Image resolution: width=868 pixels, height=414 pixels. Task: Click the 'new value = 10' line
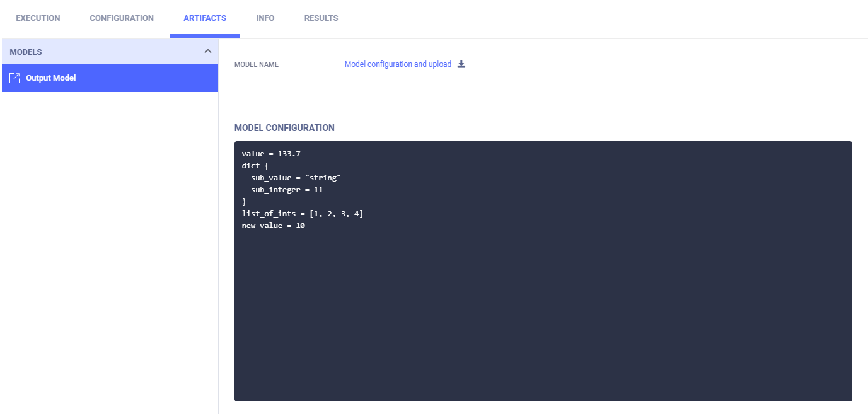coord(274,226)
